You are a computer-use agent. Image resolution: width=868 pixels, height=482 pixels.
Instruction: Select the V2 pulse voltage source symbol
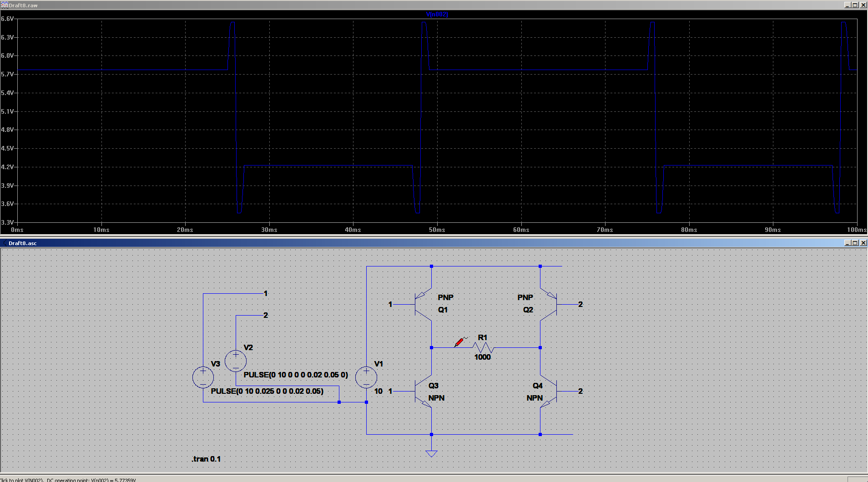click(x=236, y=361)
